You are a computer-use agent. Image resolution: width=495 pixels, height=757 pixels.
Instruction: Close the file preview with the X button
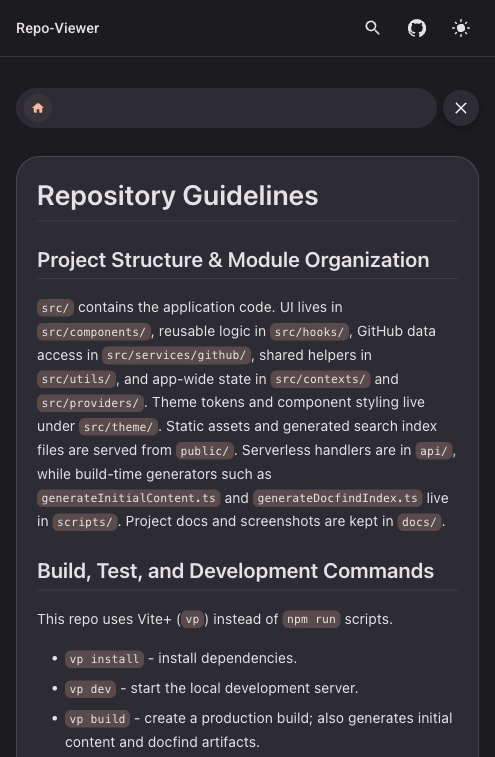tap(461, 108)
